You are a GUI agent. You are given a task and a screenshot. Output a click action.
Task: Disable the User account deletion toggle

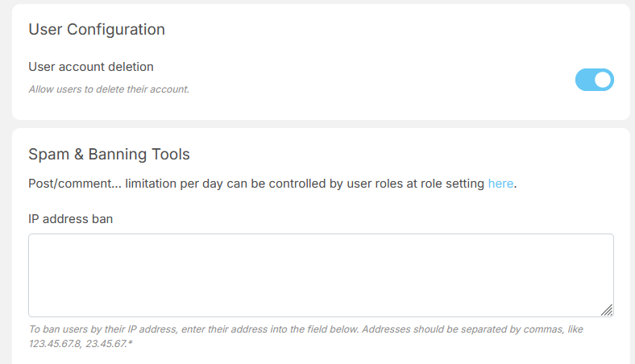click(x=594, y=80)
